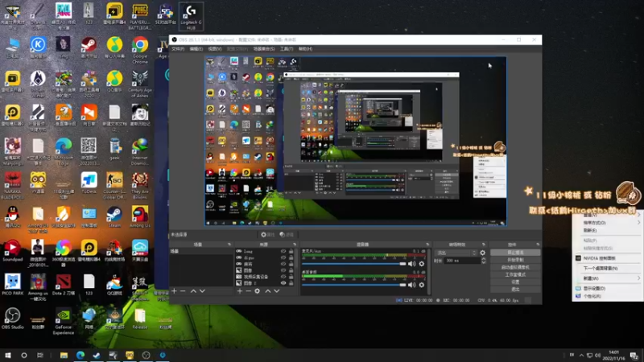
Task: Open 设置 from the Controls panel
Action: click(515, 282)
